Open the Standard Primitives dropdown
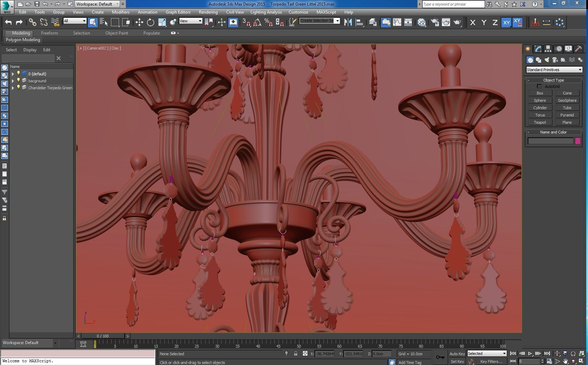The image size is (588, 365). pos(554,70)
